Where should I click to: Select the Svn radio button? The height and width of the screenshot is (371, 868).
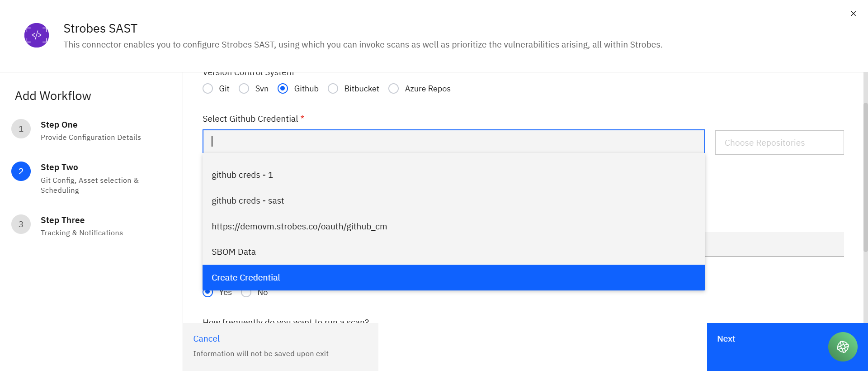244,89
